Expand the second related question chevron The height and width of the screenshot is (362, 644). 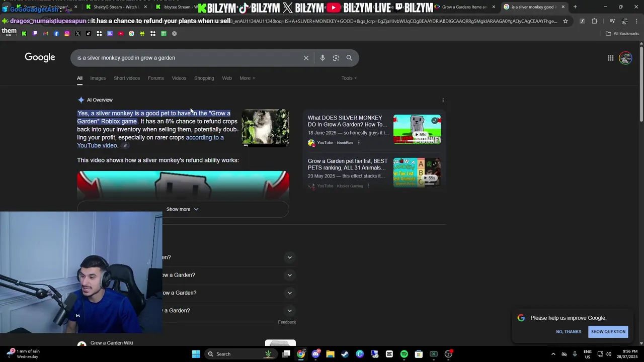point(289,275)
